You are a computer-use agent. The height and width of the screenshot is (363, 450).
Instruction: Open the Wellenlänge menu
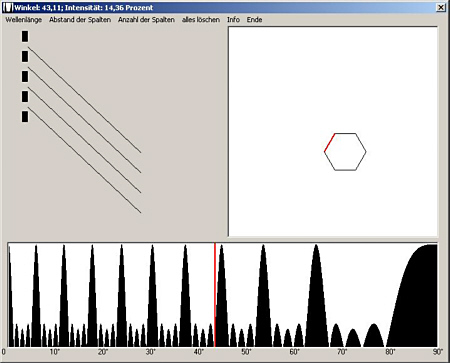(24, 20)
